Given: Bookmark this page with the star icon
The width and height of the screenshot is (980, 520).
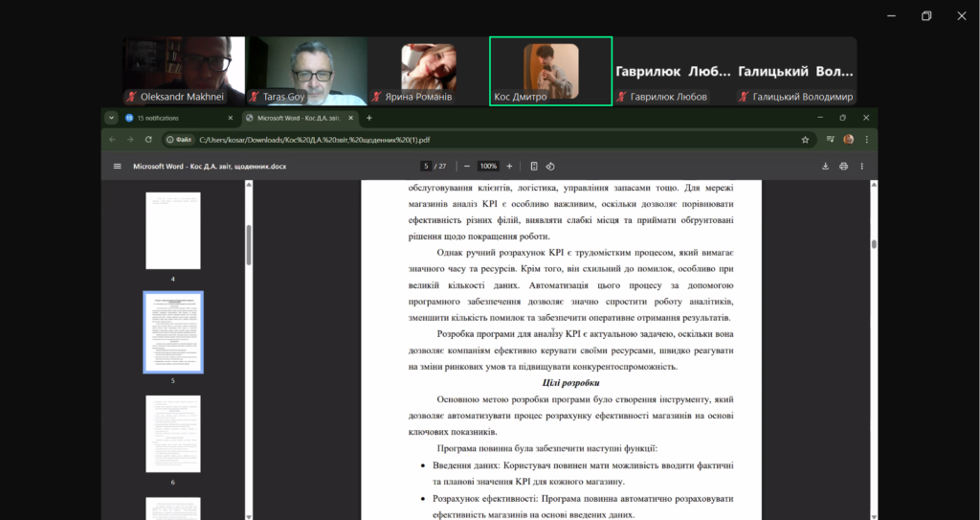Looking at the screenshot, I should tap(805, 140).
